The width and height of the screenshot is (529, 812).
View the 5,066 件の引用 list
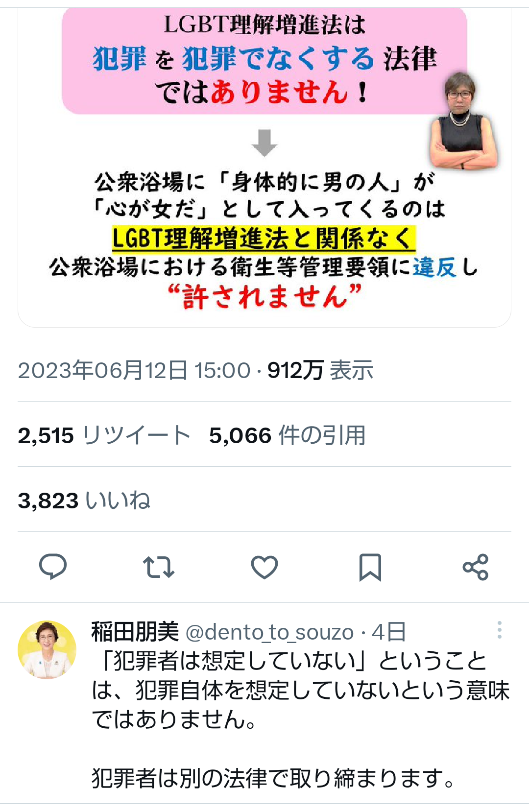288,435
